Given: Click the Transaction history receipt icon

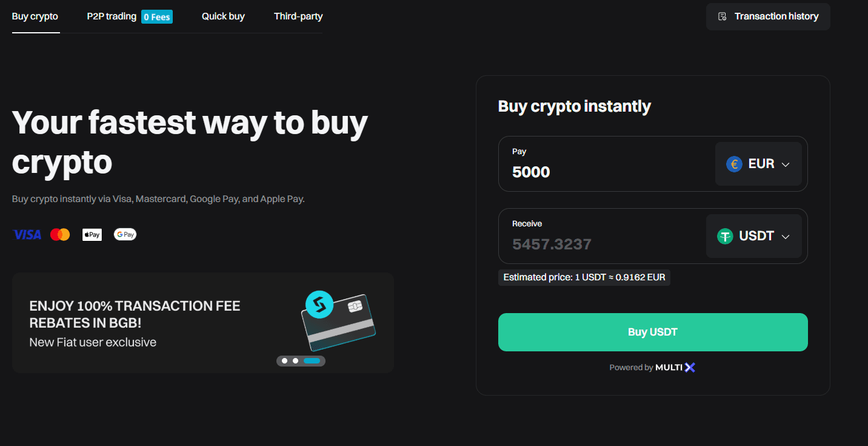Looking at the screenshot, I should [722, 16].
